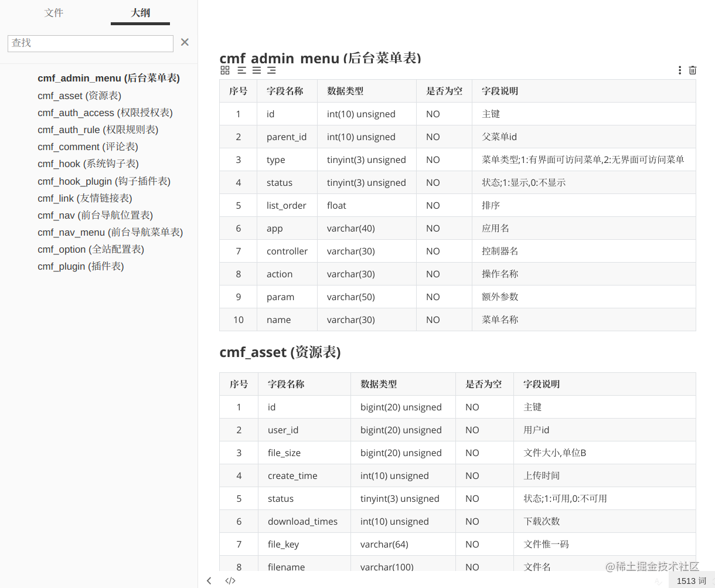Open the grid blocks view icon above the table
The height and width of the screenshot is (588, 715).
(225, 70)
